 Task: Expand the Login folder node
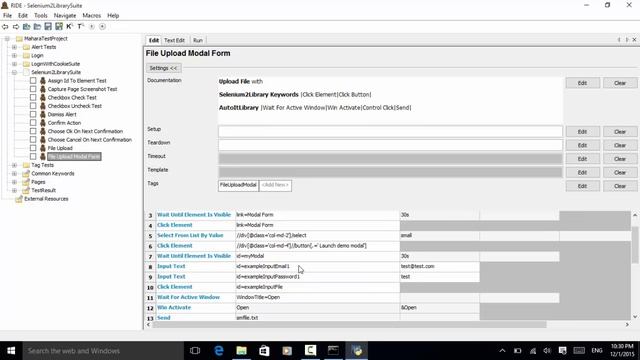(x=14, y=56)
